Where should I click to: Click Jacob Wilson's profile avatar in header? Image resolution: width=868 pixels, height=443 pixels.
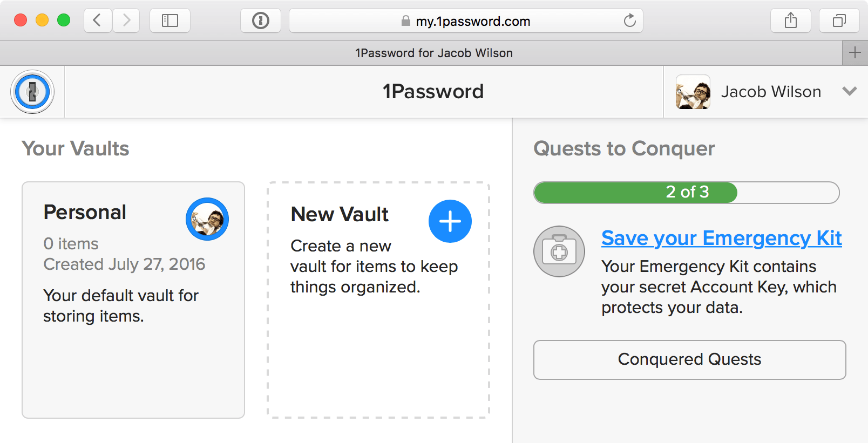pyautogui.click(x=693, y=92)
